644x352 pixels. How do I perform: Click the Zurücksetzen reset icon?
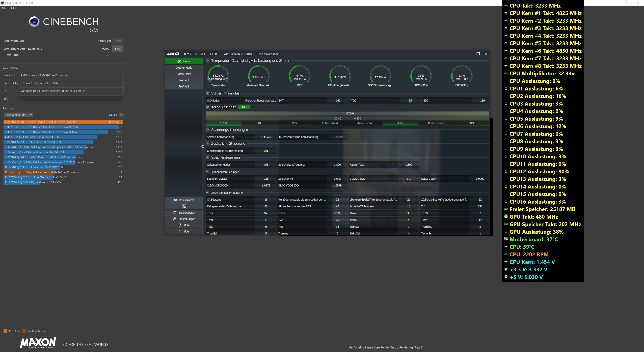pos(175,213)
